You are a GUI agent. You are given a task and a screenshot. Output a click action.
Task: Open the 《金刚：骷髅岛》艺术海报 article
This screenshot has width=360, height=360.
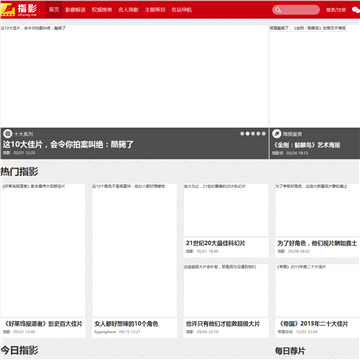(306, 145)
